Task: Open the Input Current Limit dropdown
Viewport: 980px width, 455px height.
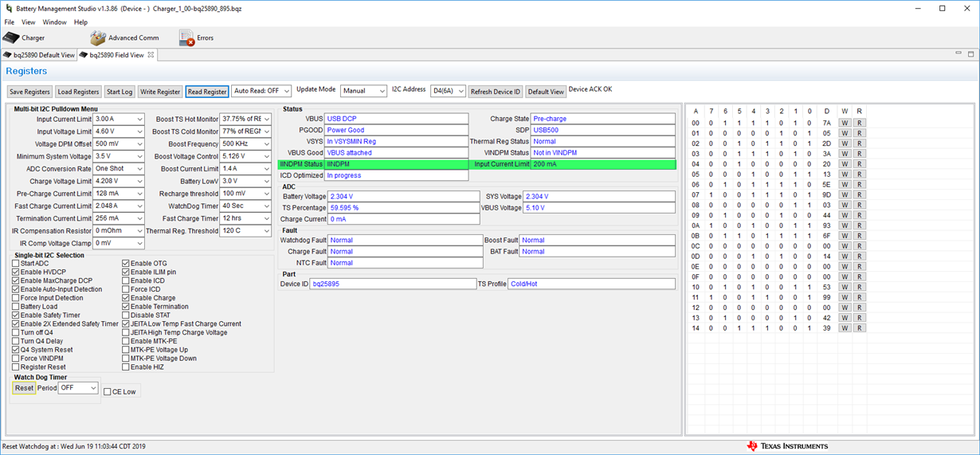Action: click(119, 119)
